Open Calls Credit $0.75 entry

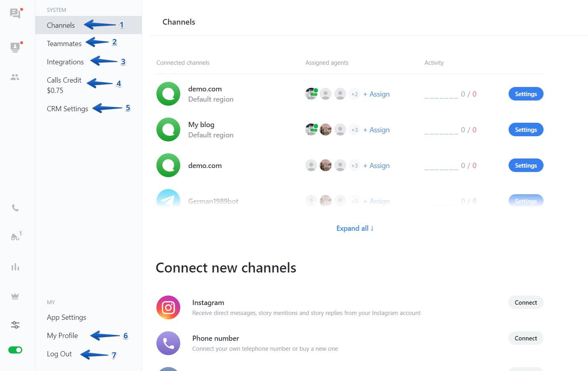point(64,85)
